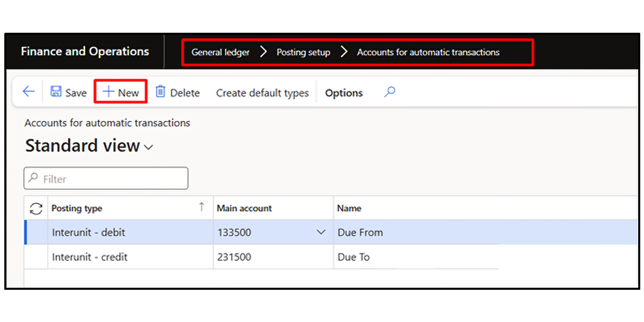Open the Options menu
Screen dimensions: 644x322
coord(344,93)
